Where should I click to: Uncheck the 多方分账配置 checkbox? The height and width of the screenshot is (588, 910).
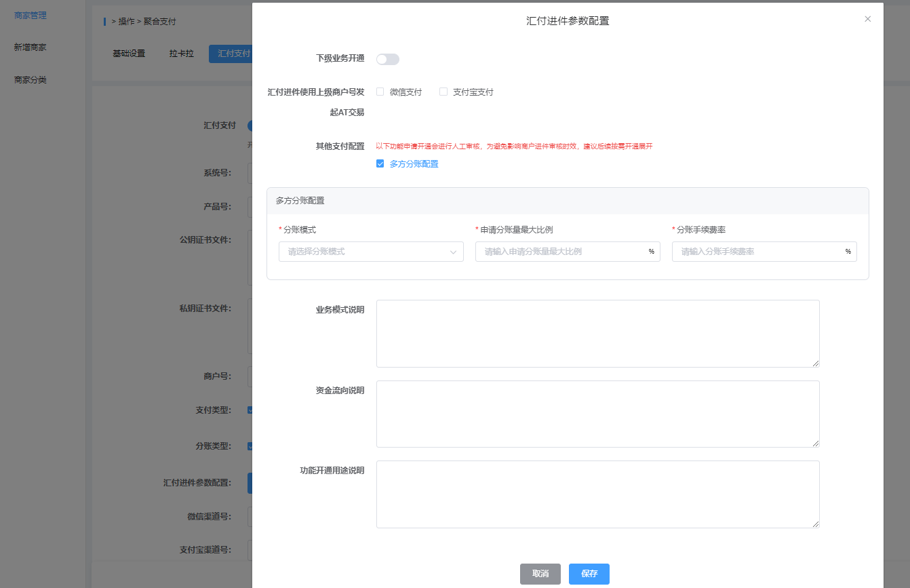click(380, 164)
